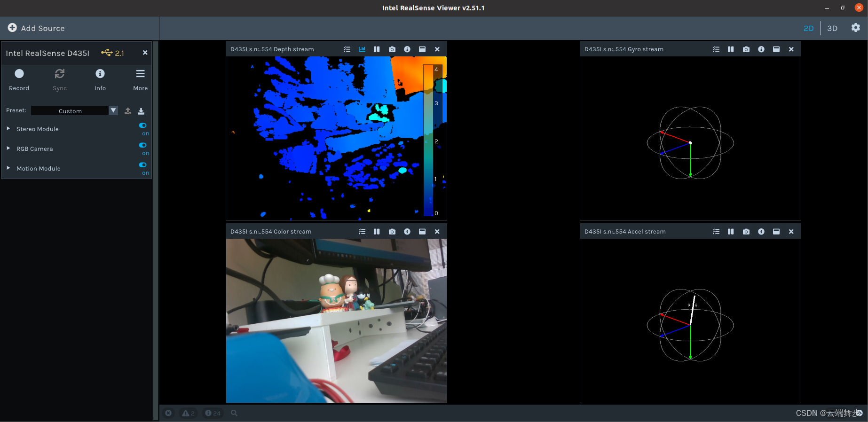Maximize the Depth stream window

point(422,49)
